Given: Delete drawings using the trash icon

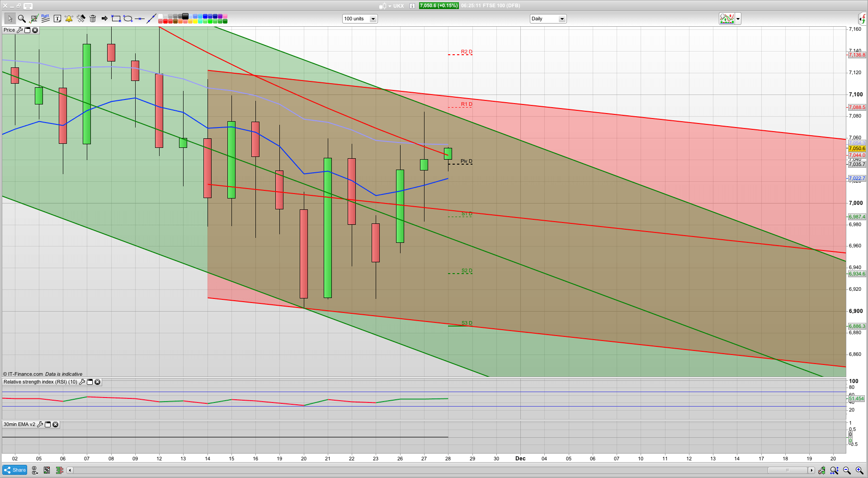Looking at the screenshot, I should click(x=92, y=19).
